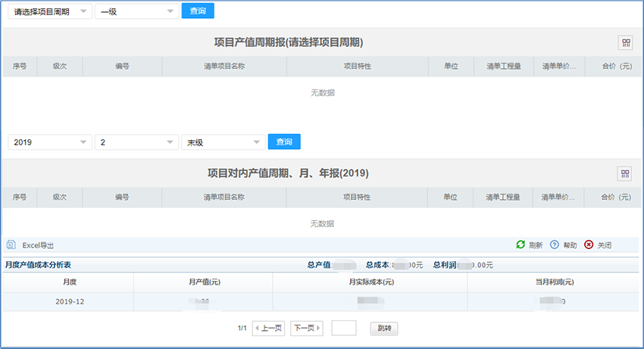
Task: Click the column settings icon in 项目对内产值 header
Action: [625, 174]
